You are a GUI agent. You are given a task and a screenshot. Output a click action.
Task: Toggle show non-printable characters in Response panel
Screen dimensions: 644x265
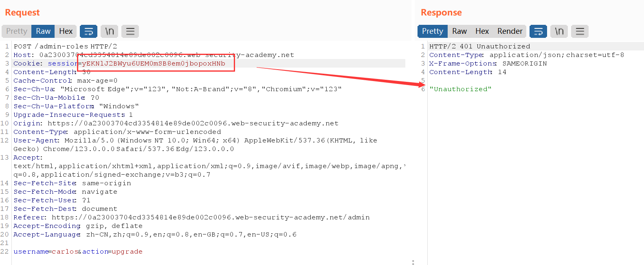559,31
